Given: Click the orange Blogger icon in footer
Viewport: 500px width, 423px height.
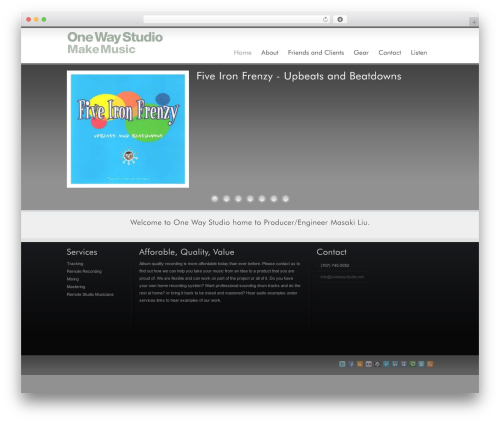Looking at the screenshot, I should coord(360,364).
